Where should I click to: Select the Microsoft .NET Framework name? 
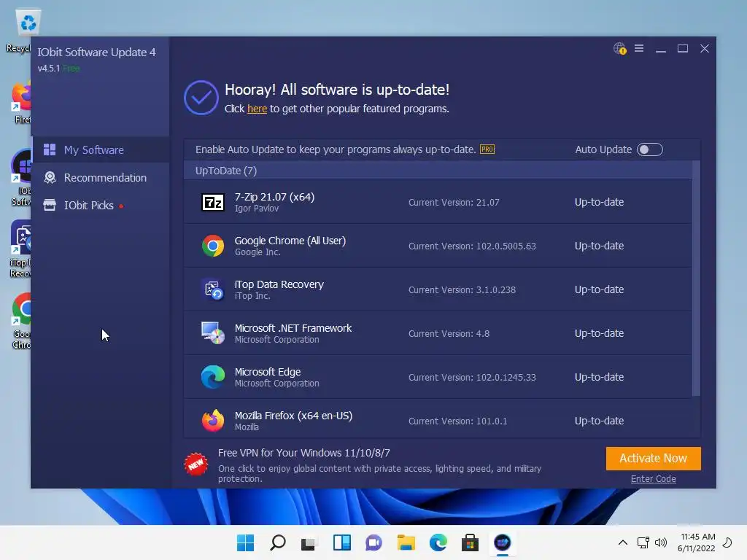[x=293, y=328]
